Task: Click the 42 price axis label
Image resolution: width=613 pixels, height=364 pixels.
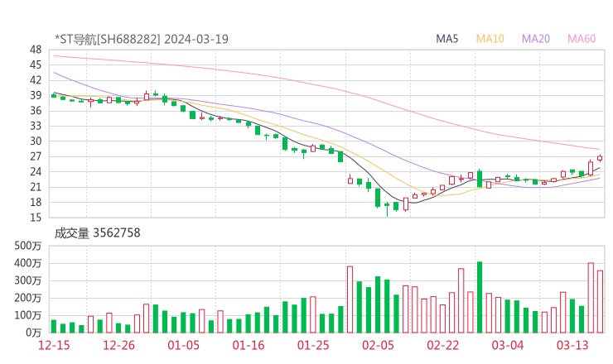Action: pyautogui.click(x=36, y=80)
